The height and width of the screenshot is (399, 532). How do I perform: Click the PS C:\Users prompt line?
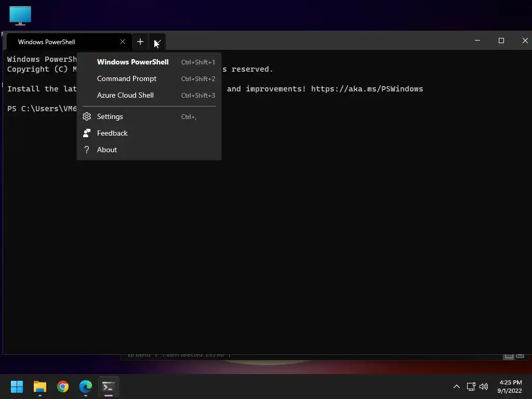(42, 109)
